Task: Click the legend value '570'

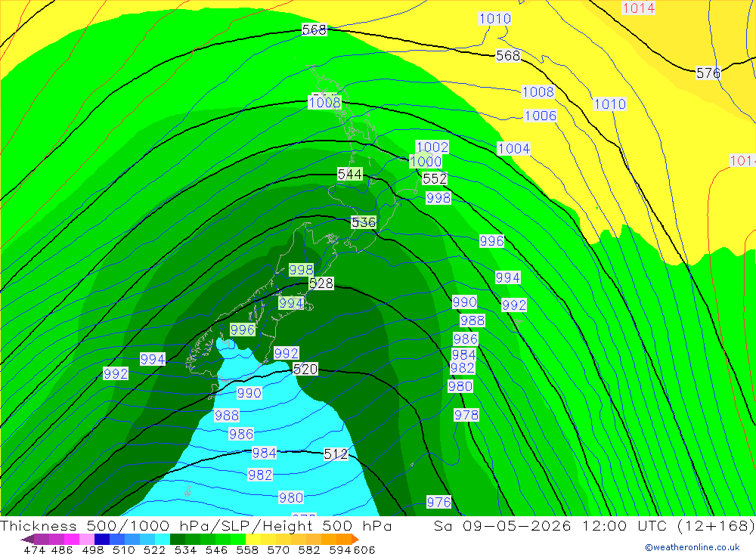Action: pyautogui.click(x=277, y=549)
